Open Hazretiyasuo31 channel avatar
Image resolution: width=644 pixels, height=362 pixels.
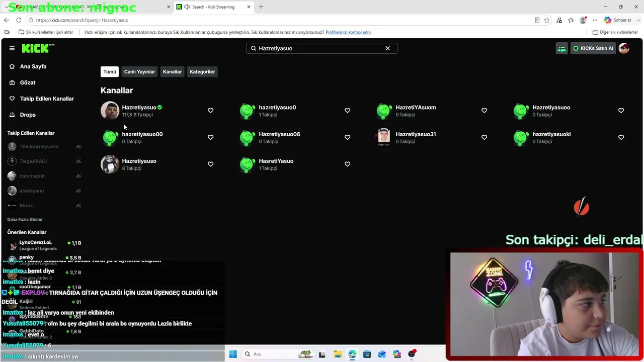click(384, 137)
